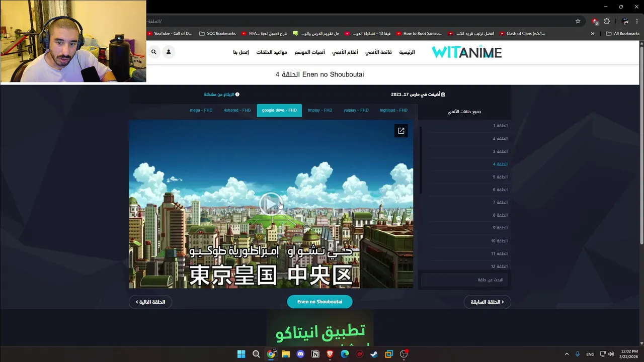Open إتصل بنا menu item

point(241,52)
